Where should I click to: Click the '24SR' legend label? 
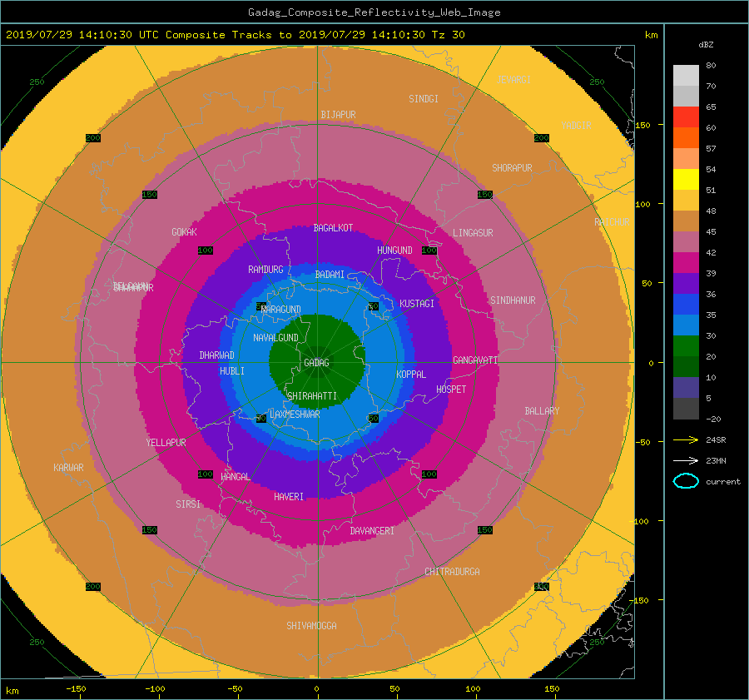coord(716,440)
